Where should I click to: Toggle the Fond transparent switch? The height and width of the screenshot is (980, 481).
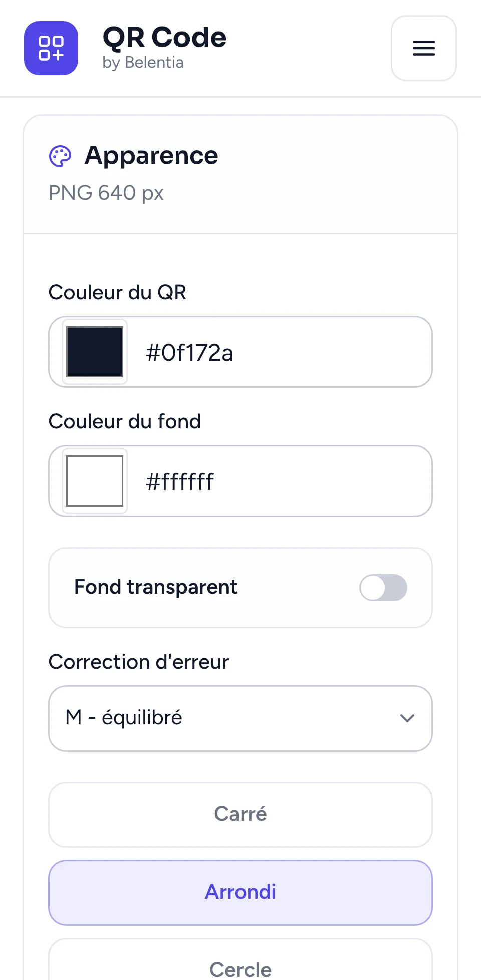[383, 588]
